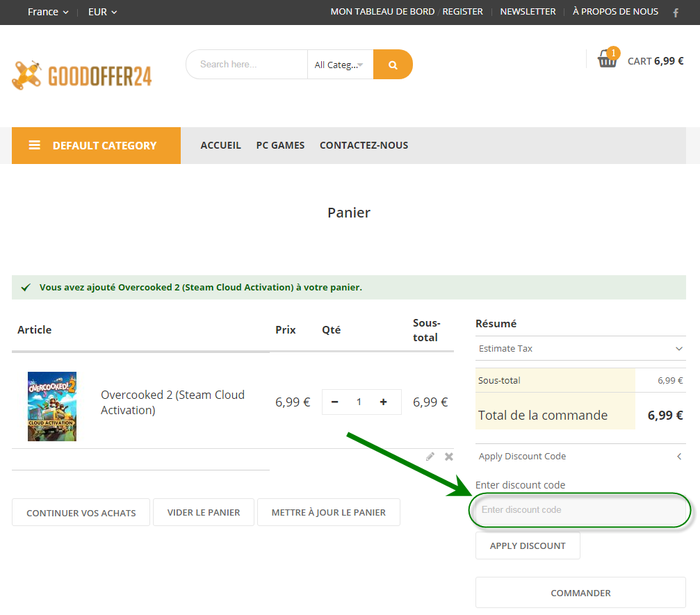Click the Prix column header
Image resolution: width=700 pixels, height=615 pixels.
pos(285,330)
